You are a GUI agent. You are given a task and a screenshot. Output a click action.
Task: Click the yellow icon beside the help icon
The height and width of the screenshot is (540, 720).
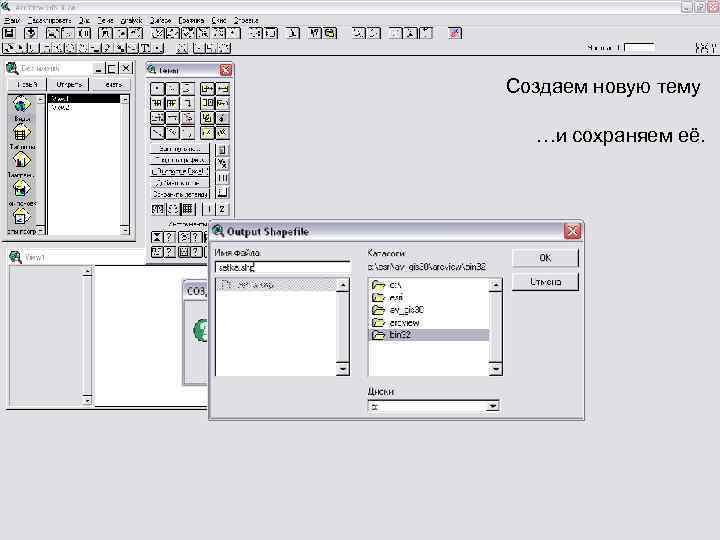pos(330,33)
